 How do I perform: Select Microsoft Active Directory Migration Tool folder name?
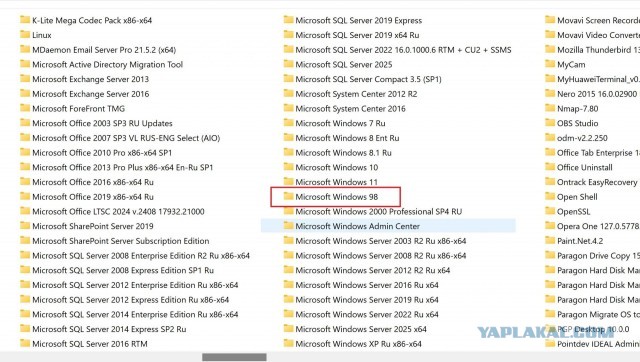107,64
